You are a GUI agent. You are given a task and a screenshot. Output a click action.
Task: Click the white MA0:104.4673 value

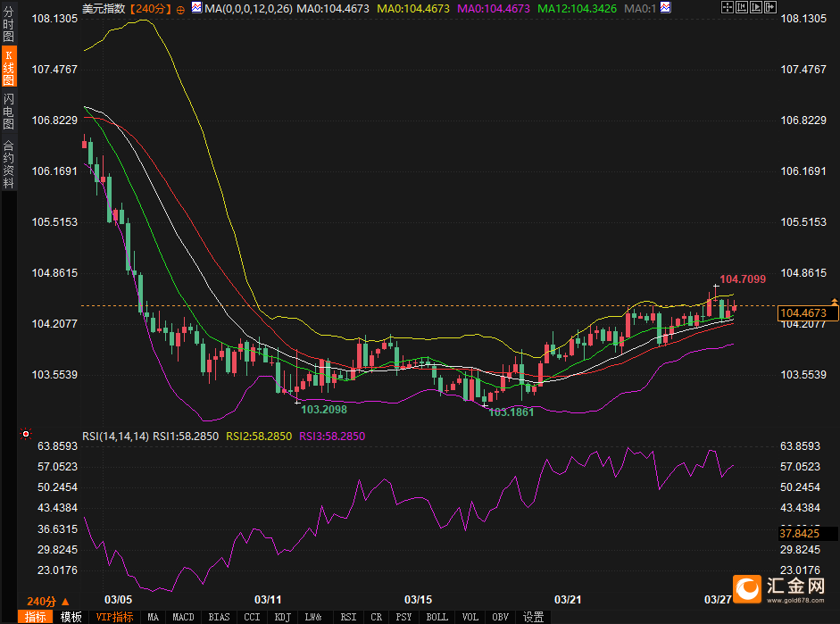click(x=333, y=9)
